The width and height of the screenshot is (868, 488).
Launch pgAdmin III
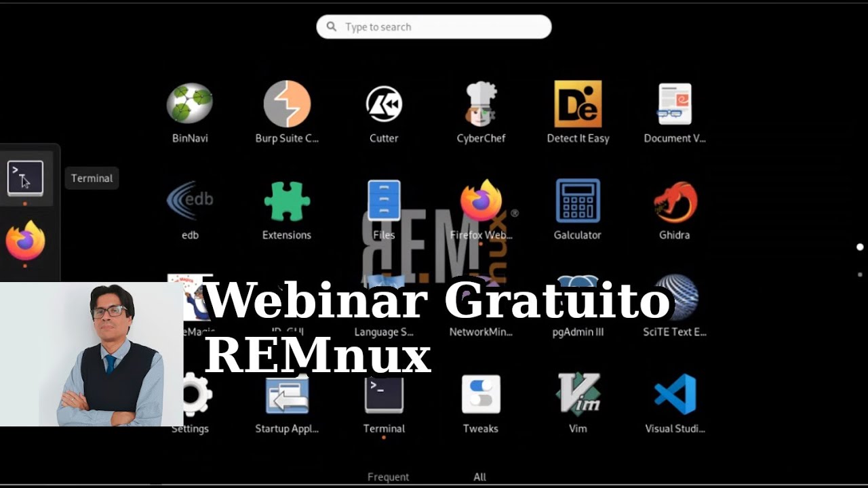[x=578, y=332]
